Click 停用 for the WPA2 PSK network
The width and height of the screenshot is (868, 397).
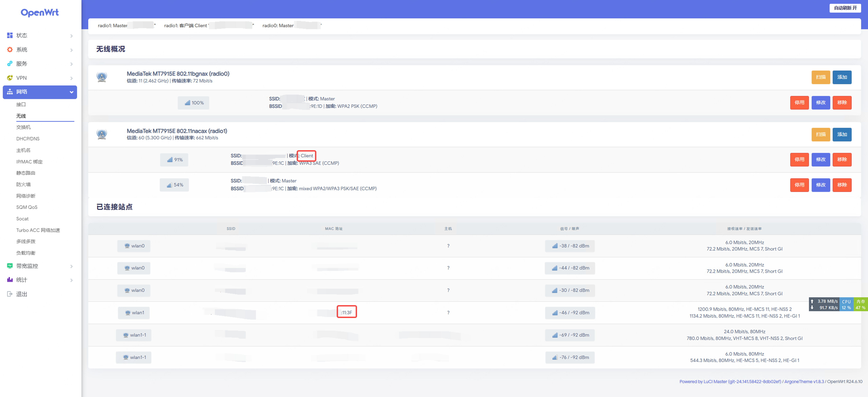click(799, 103)
